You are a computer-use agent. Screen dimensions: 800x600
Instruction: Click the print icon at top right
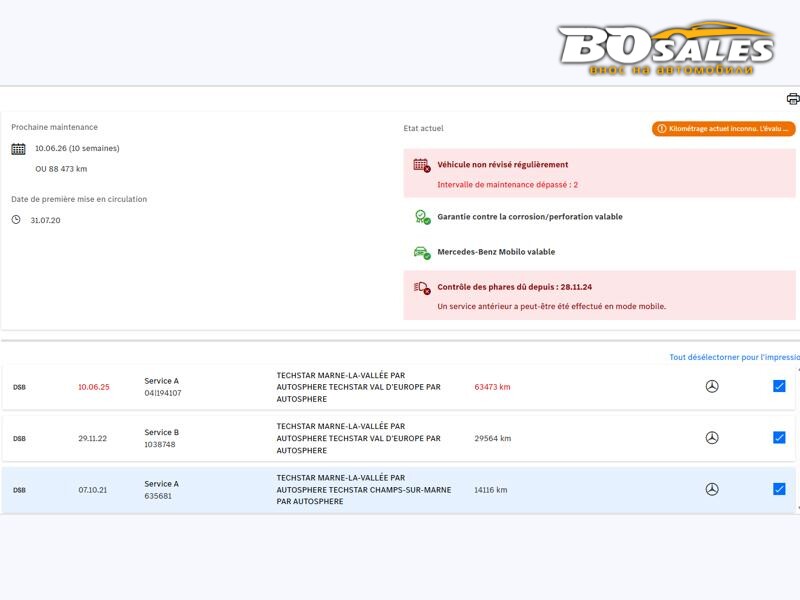[792, 99]
